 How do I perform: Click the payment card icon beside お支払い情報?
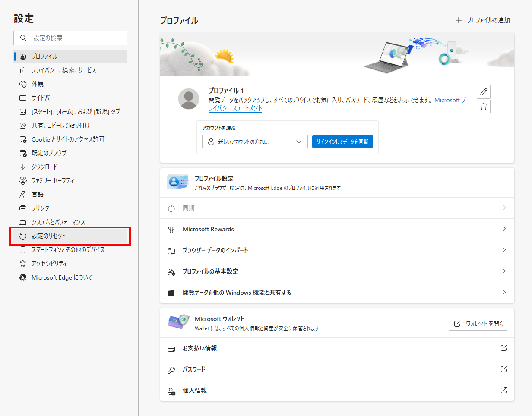[x=171, y=349]
